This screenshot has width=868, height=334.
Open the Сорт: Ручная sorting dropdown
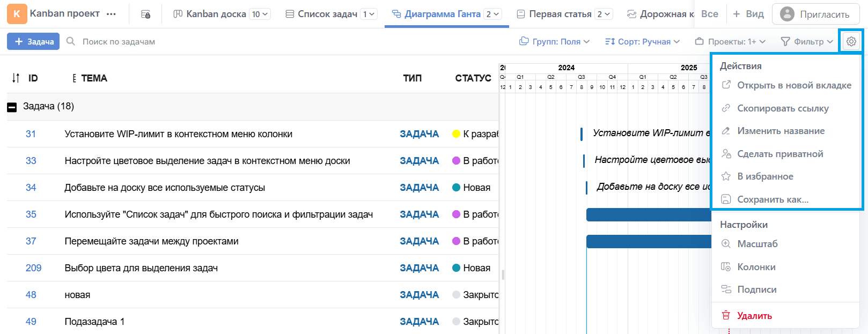(642, 41)
